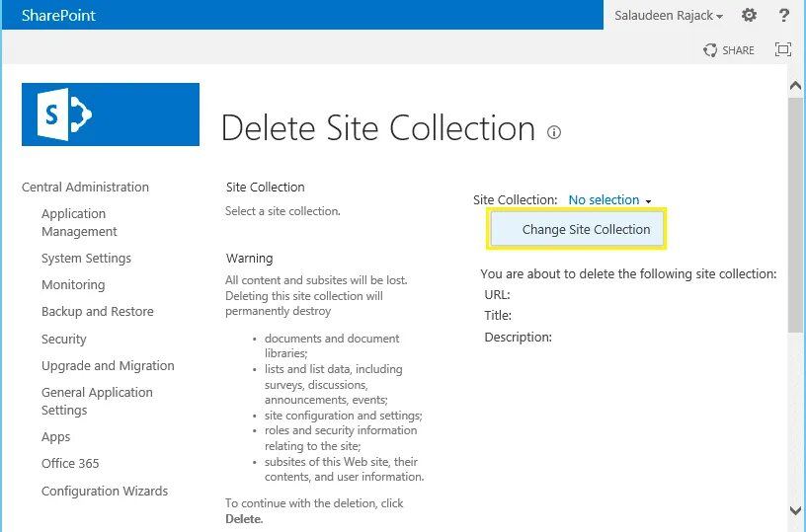The width and height of the screenshot is (806, 532).
Task: Click the scroll down arrow
Action: 795,510
